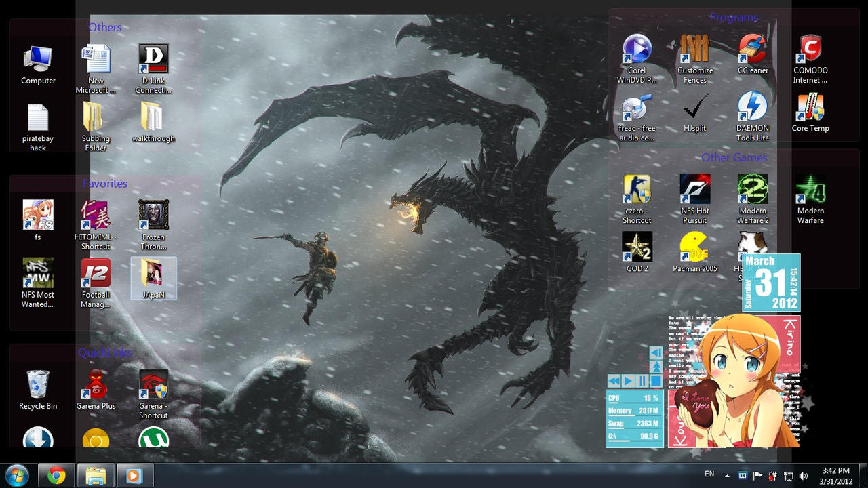Open Corel WinDVD shortcut icon

pos(637,50)
